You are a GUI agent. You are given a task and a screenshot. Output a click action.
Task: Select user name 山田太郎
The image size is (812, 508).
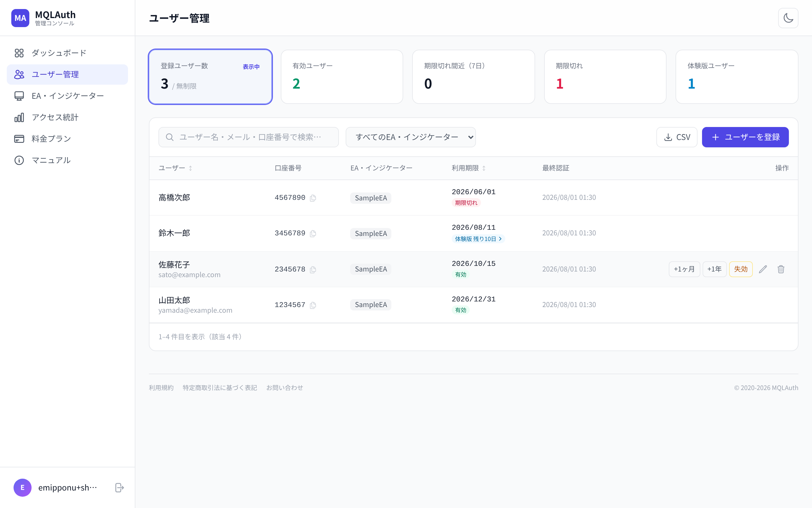tap(174, 300)
